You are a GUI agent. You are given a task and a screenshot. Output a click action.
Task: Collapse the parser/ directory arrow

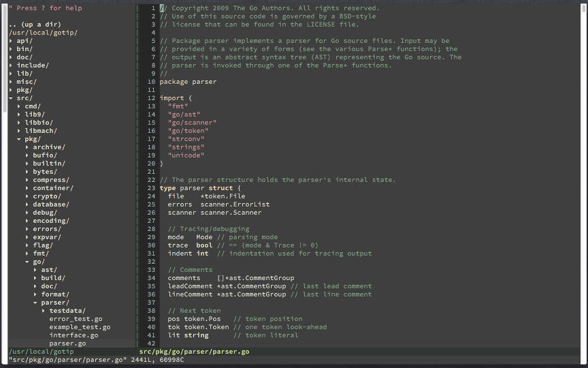[x=35, y=303]
